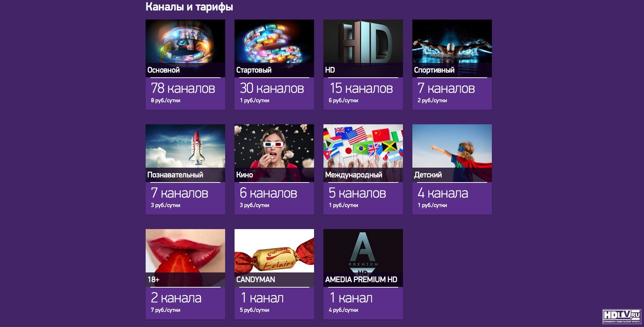Screen dimensions: 644x327
Task: Open the Основной package thumbnail image
Action: click(185, 48)
